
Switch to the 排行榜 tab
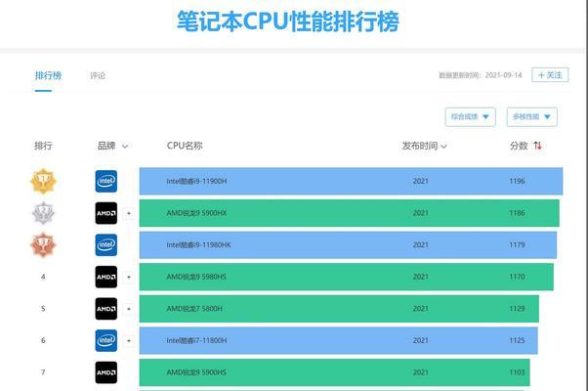[x=48, y=75]
